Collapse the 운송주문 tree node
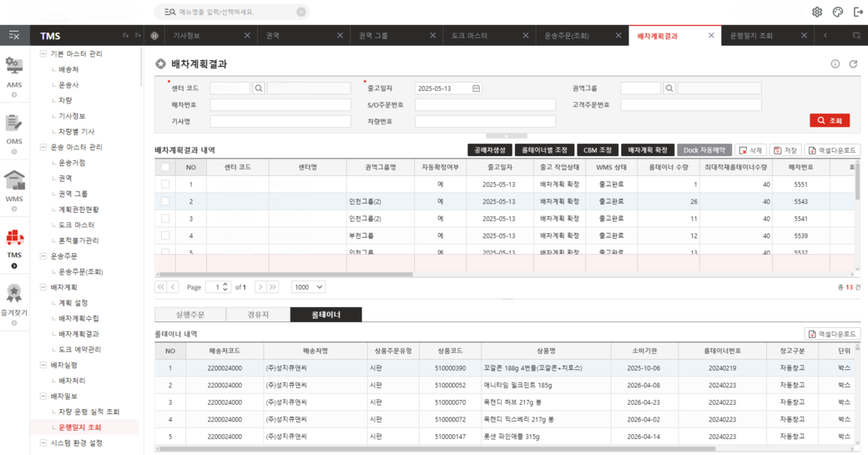Viewport: 868px width, 455px height. click(43, 256)
